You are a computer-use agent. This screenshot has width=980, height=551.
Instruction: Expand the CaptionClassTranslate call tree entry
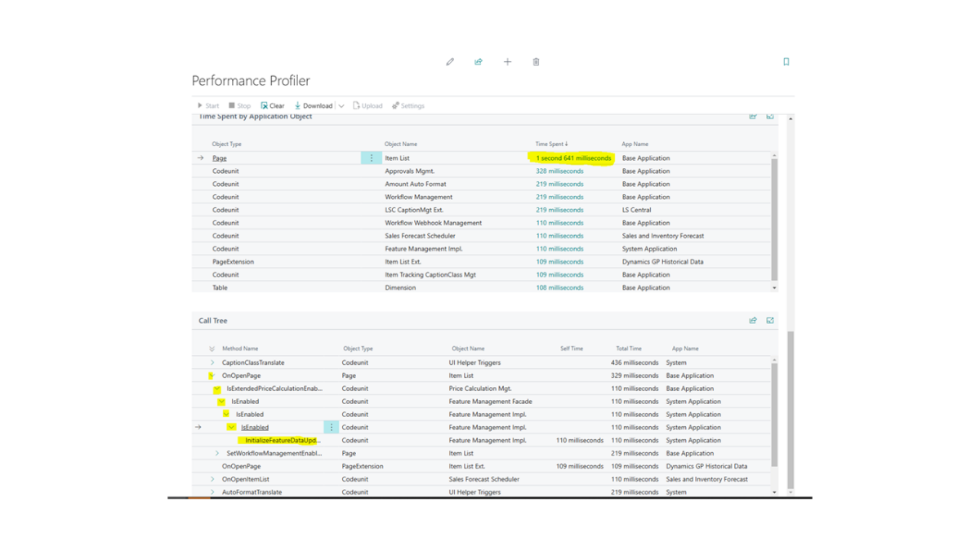211,362
